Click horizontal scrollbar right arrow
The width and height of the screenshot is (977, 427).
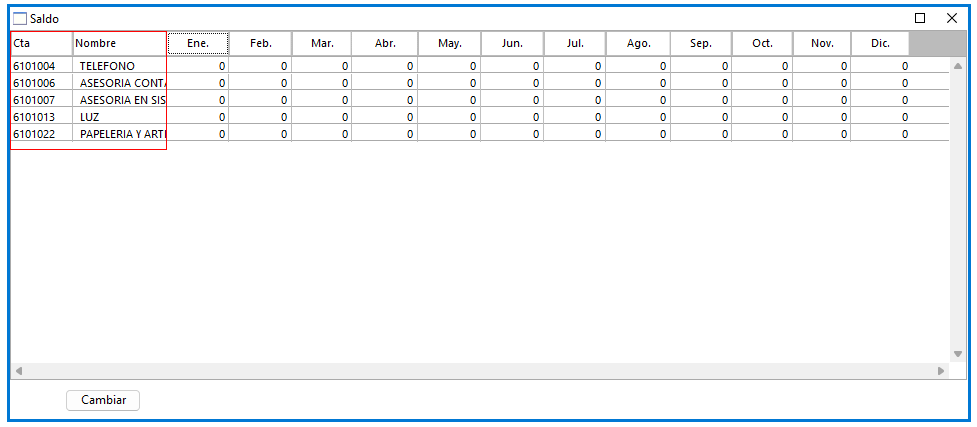click(941, 371)
